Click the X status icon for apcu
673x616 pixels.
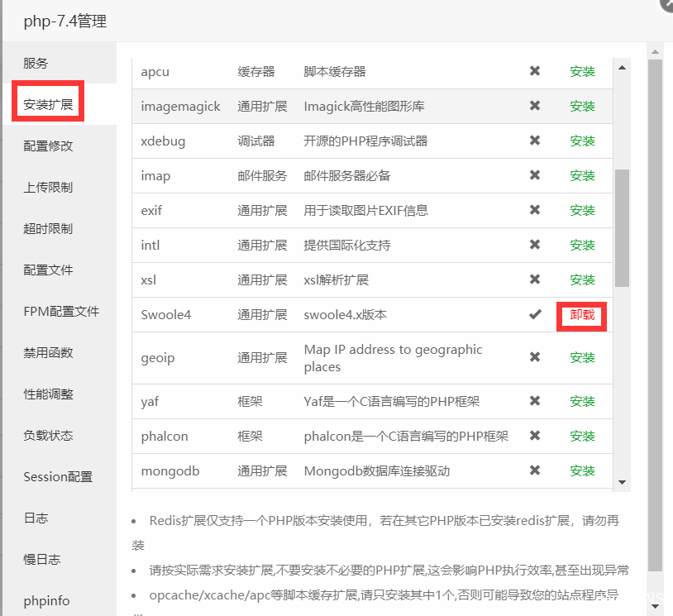click(535, 71)
